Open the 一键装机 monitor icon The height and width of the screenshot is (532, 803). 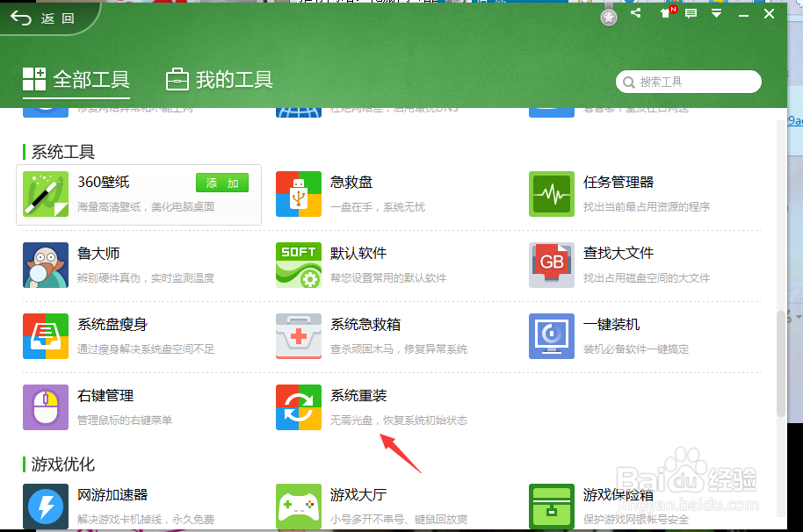pos(552,336)
